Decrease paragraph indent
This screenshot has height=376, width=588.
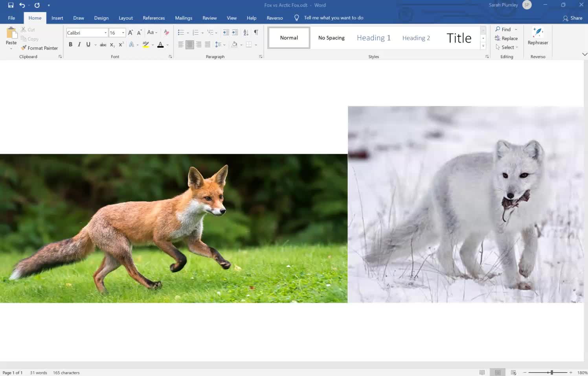[x=226, y=33]
